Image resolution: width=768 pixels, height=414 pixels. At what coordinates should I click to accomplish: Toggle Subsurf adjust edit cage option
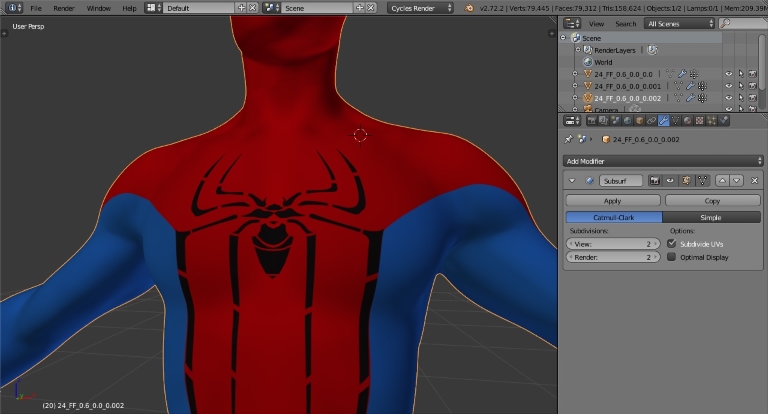click(702, 181)
